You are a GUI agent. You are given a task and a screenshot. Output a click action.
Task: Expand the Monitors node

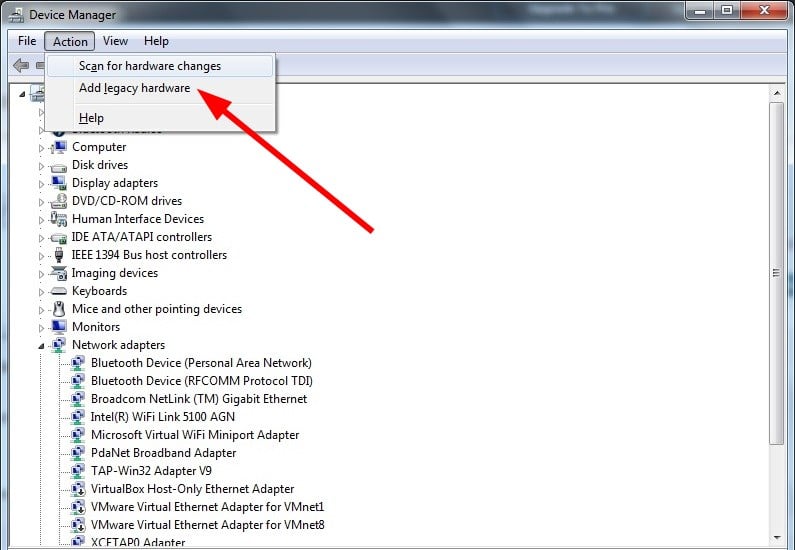[42, 328]
